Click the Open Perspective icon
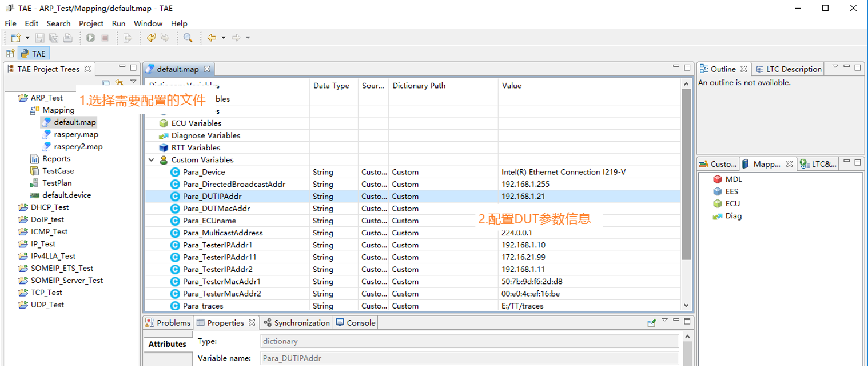 (10, 54)
